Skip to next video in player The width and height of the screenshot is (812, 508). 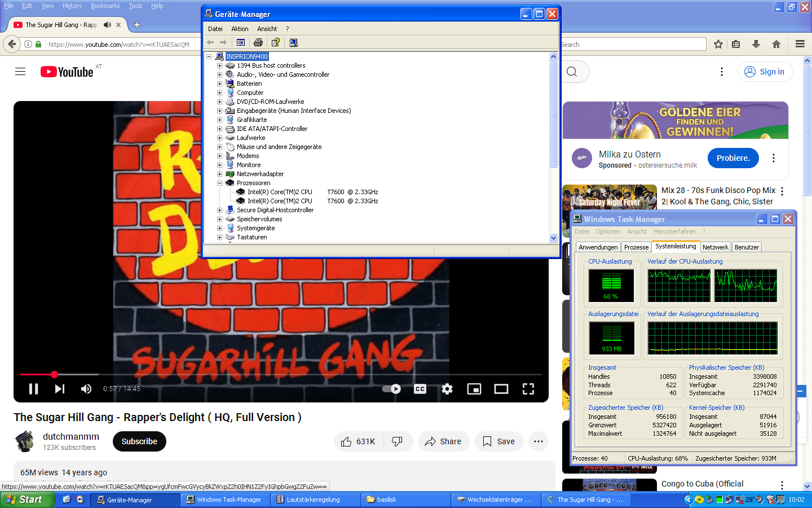(x=60, y=389)
